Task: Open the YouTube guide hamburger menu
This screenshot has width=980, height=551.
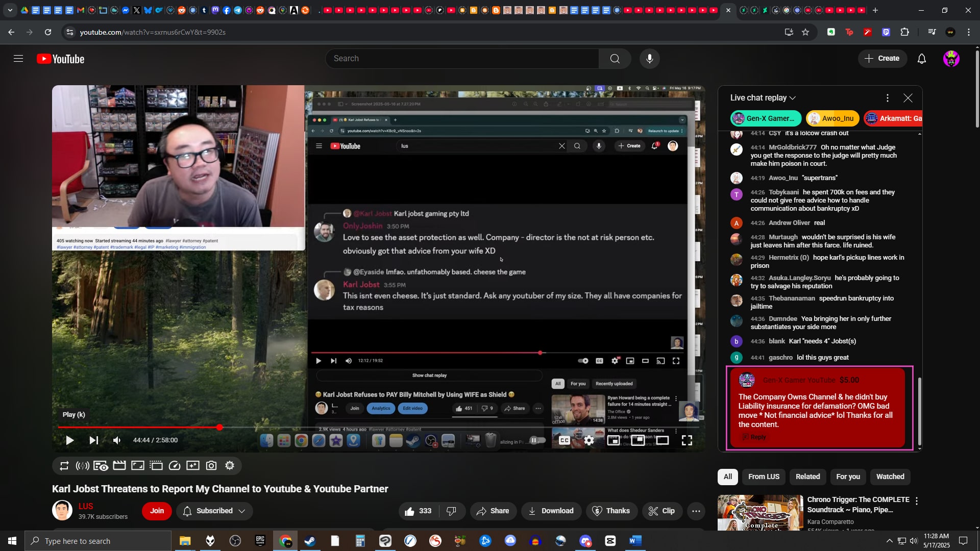Action: tap(18, 59)
